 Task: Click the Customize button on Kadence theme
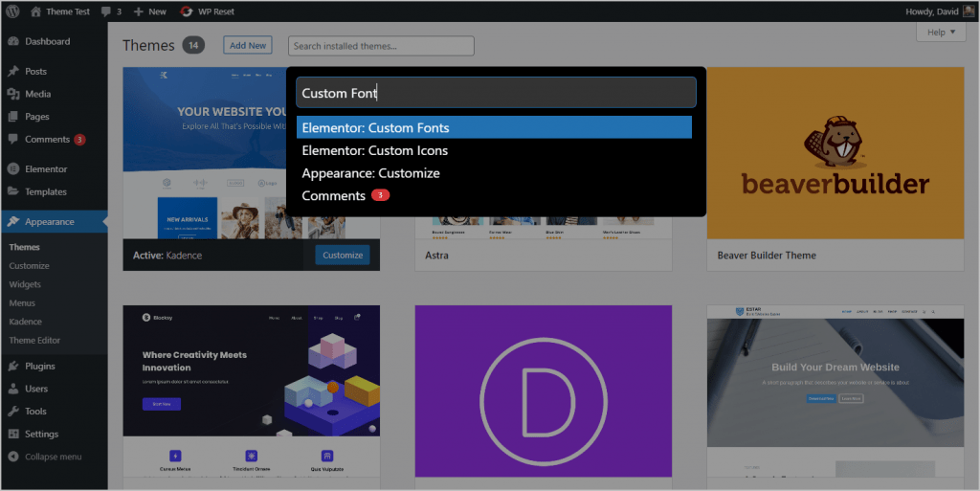[x=343, y=255]
